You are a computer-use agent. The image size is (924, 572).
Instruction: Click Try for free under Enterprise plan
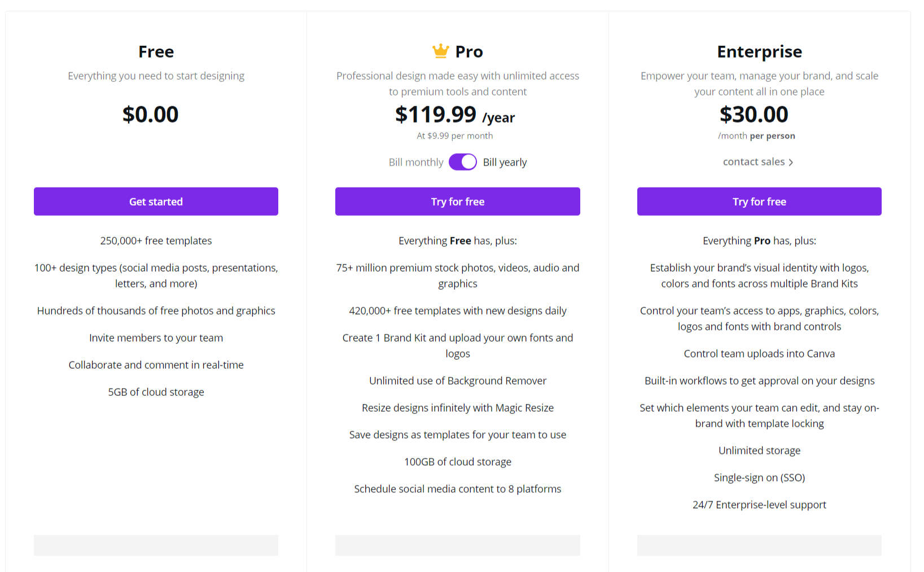759,202
